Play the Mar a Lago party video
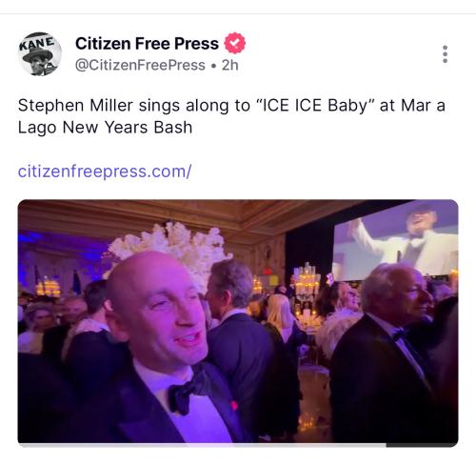476x465 pixels. [x=238, y=321]
